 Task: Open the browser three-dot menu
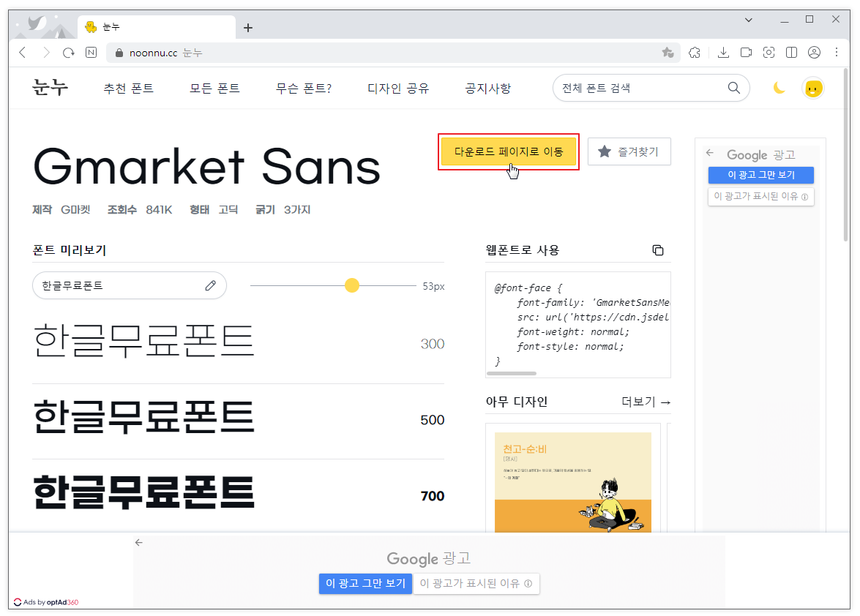coord(837,53)
